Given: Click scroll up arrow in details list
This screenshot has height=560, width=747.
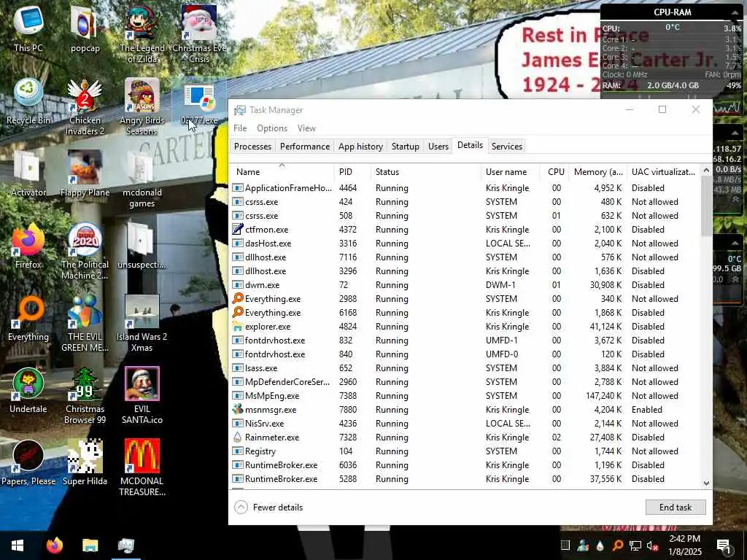Looking at the screenshot, I should [x=706, y=170].
